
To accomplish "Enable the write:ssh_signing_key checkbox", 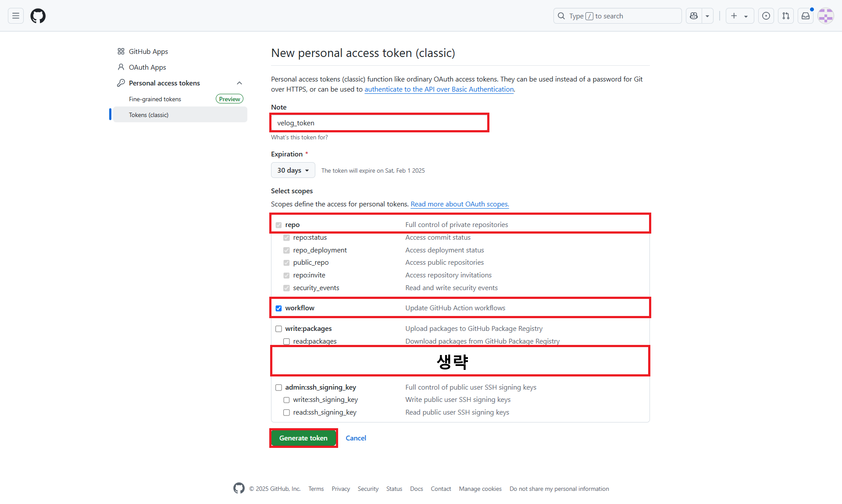I will pyautogui.click(x=286, y=400).
